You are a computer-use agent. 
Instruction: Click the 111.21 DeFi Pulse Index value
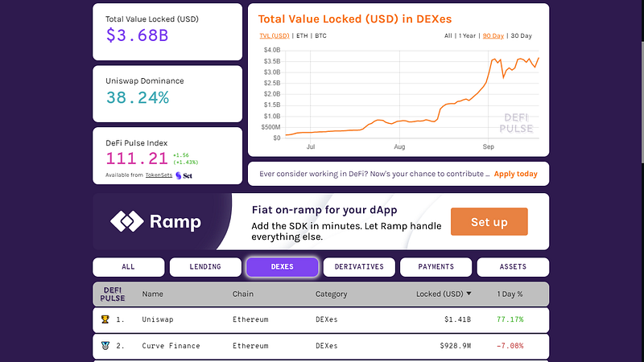136,158
